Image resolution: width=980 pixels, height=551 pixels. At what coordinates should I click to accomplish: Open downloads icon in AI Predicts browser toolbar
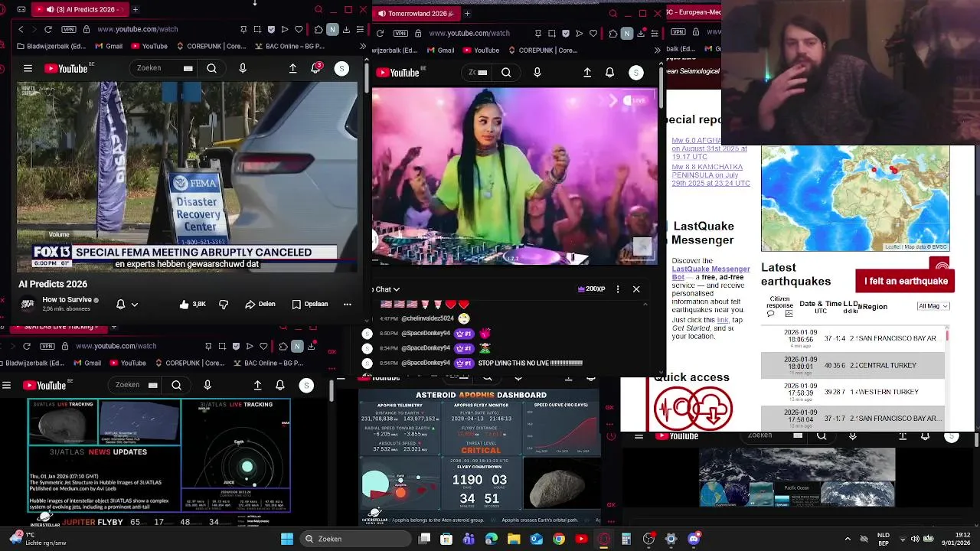tap(347, 29)
